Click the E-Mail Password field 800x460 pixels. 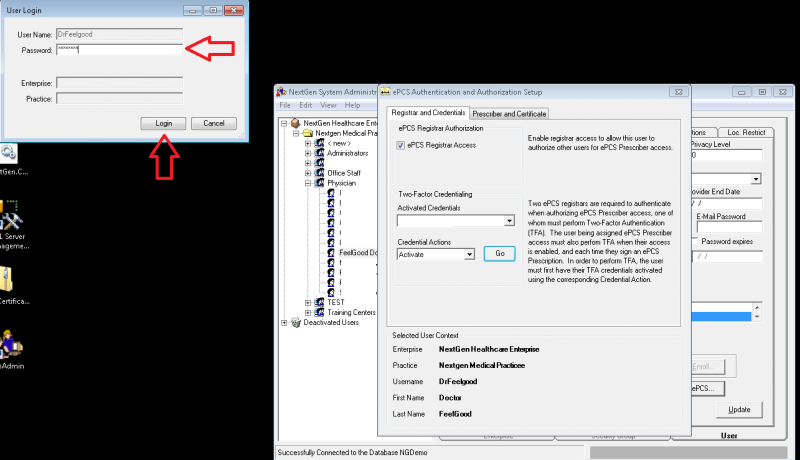click(729, 227)
